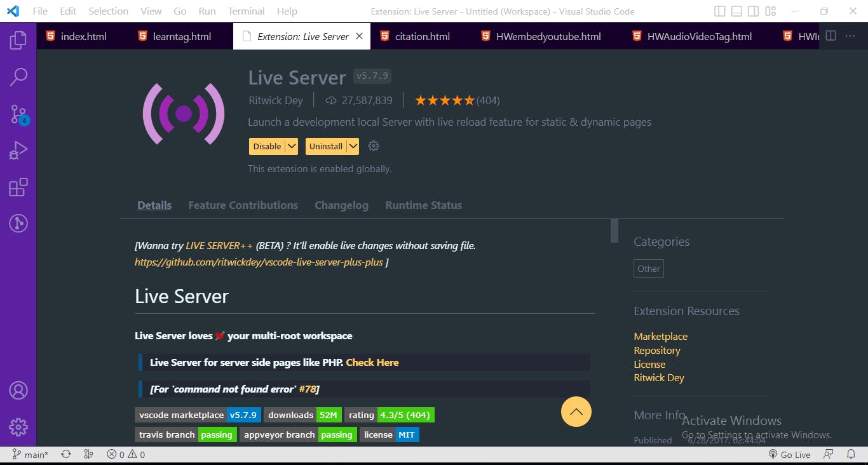Click the Synchronize Changes icon in status bar
Image resolution: width=868 pixels, height=465 pixels.
tap(65, 454)
